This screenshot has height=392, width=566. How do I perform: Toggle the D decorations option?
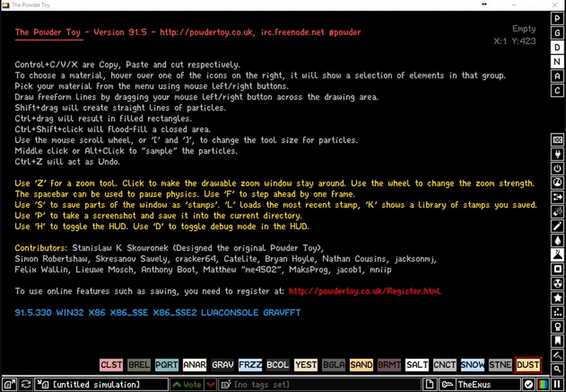558,47
